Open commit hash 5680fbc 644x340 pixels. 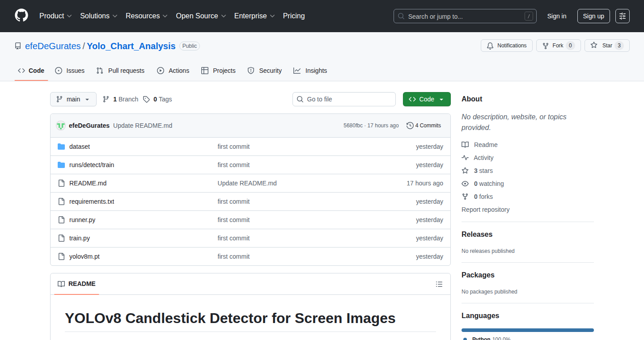pyautogui.click(x=353, y=126)
